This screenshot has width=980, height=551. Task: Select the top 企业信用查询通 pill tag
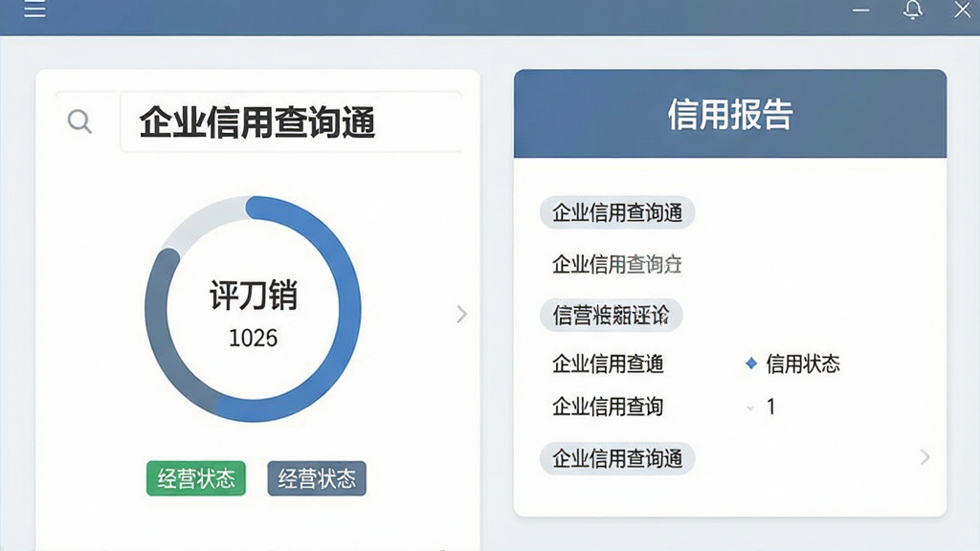tap(617, 213)
